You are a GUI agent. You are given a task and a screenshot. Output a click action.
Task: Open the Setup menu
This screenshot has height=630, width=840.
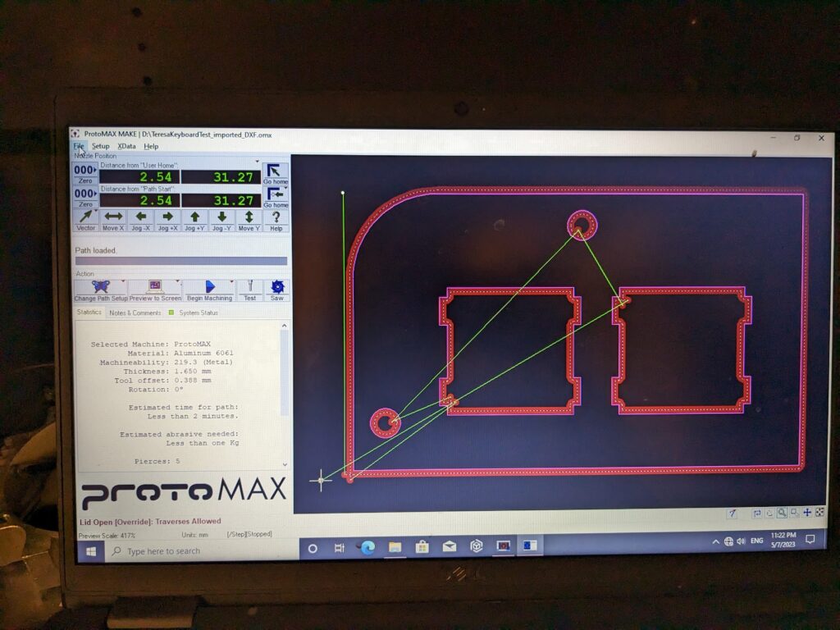pyautogui.click(x=100, y=146)
